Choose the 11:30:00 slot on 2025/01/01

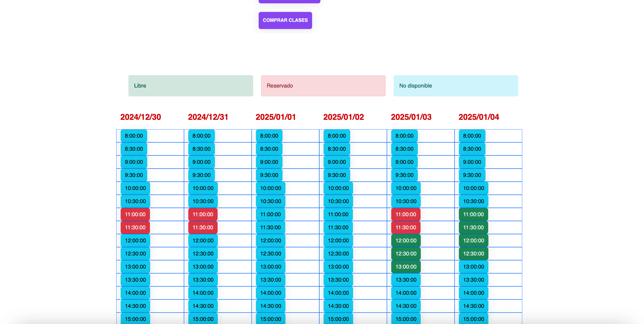270,227
